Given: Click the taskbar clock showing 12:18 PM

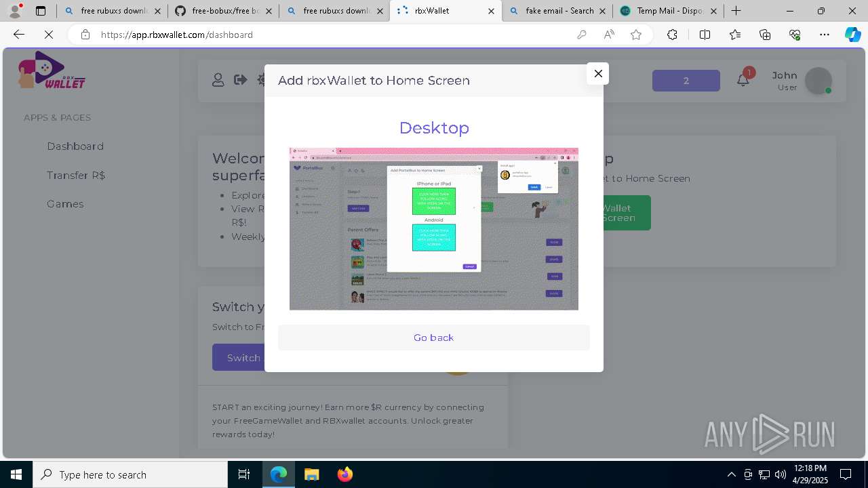Looking at the screenshot, I should (810, 474).
